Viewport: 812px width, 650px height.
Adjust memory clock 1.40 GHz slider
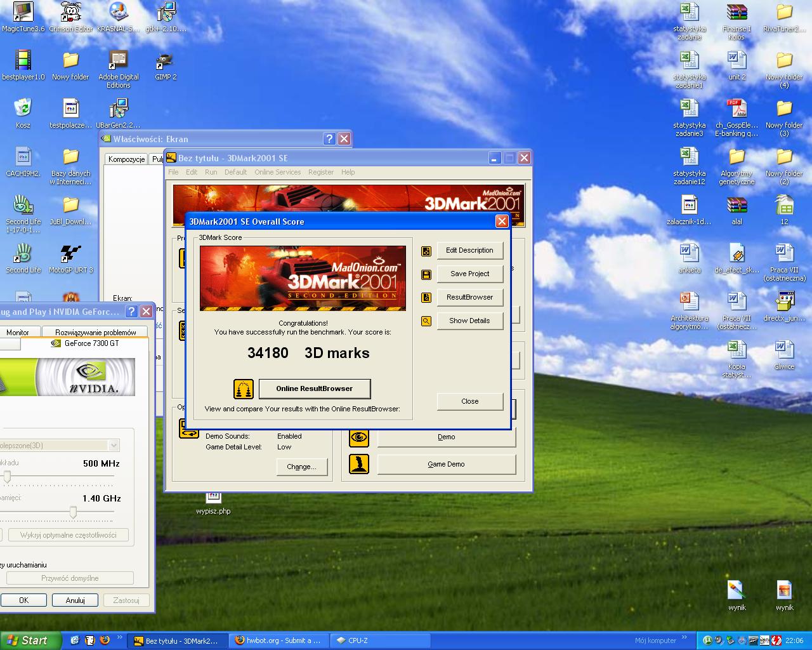click(73, 512)
